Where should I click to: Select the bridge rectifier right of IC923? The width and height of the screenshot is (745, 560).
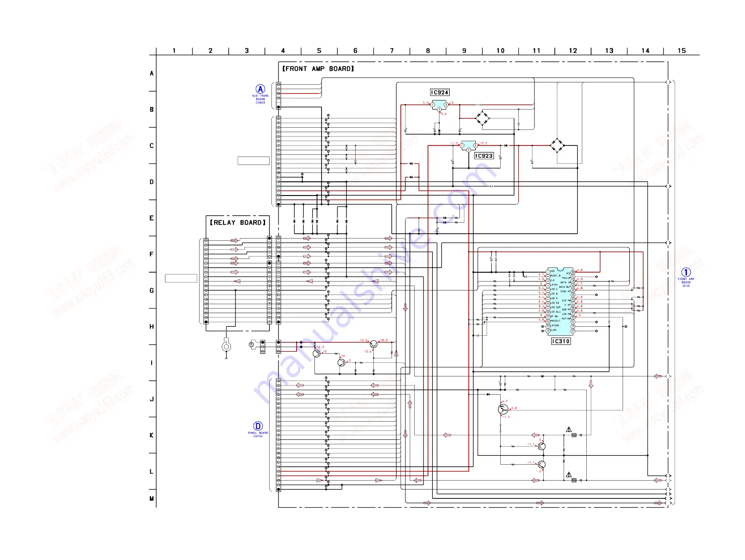[x=557, y=145]
